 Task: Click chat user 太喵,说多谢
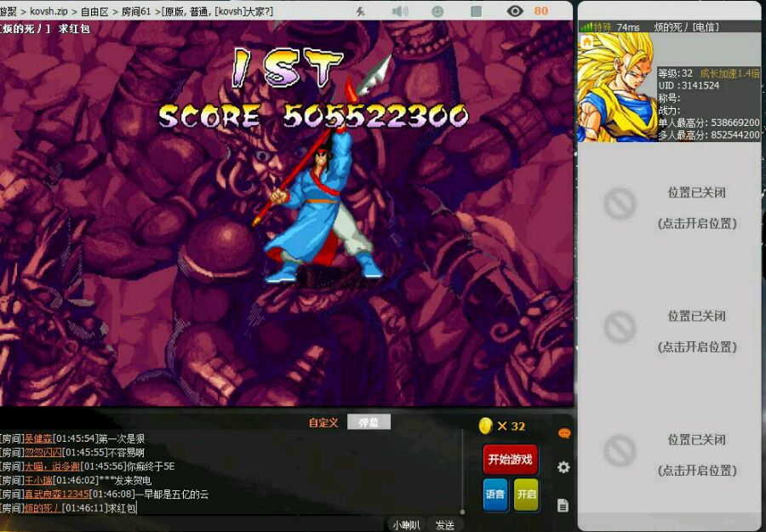coord(52,466)
